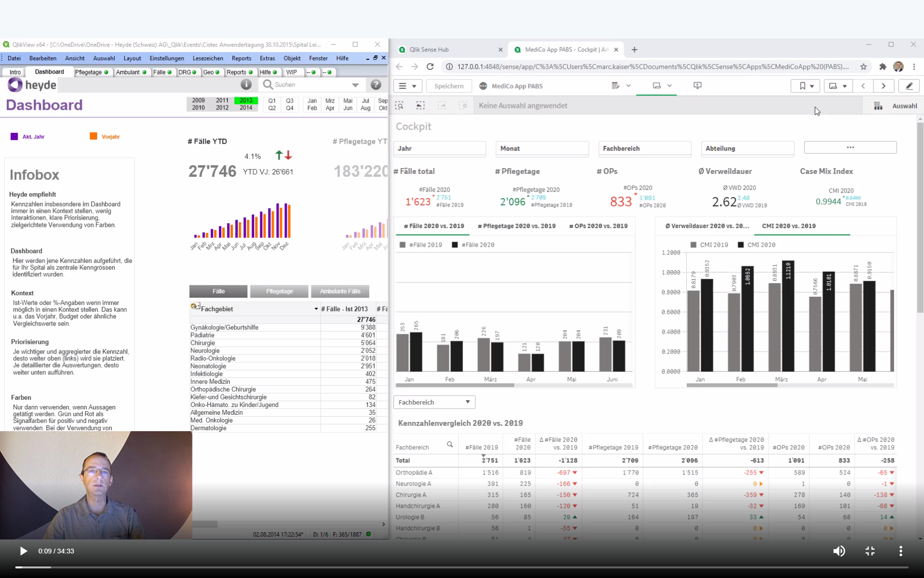Mute the video volume icon
The height and width of the screenshot is (578, 924).
tap(839, 551)
